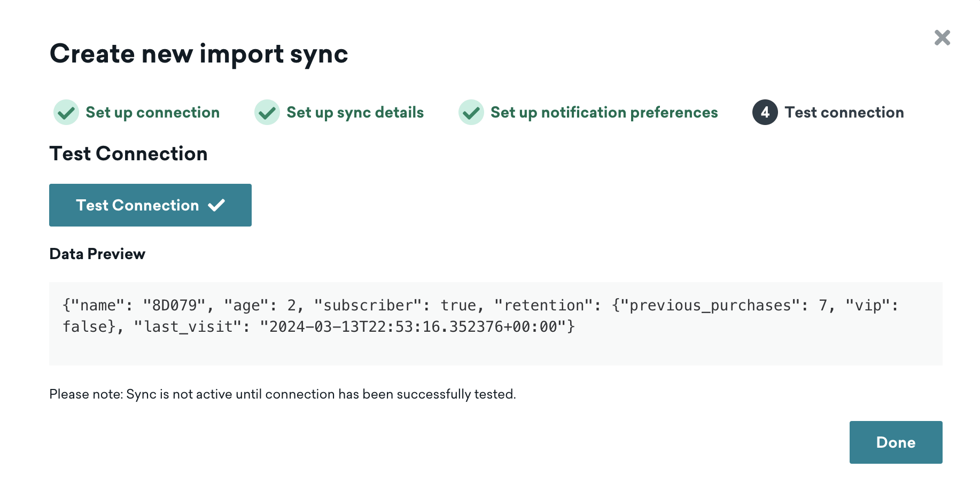Click the checkmark inside the Test Connection button

click(216, 205)
